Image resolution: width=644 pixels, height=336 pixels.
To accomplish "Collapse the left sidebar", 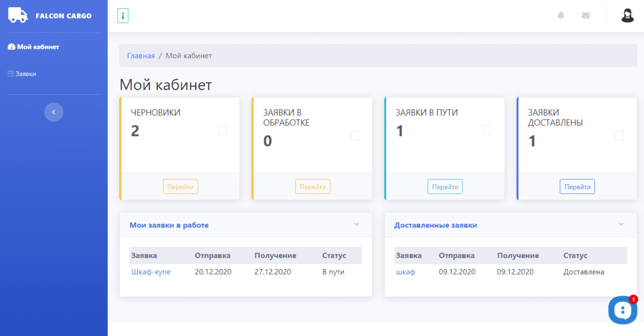I will 54,112.
